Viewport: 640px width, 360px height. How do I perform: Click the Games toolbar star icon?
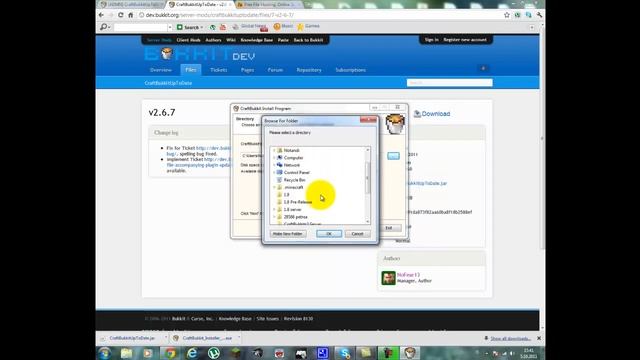pos(300,27)
